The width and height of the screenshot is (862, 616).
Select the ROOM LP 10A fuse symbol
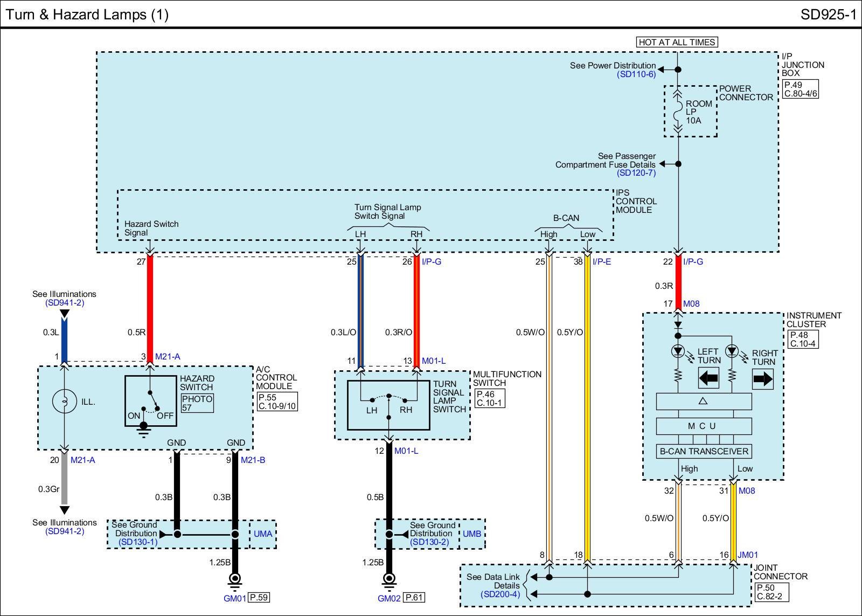pyautogui.click(x=678, y=111)
